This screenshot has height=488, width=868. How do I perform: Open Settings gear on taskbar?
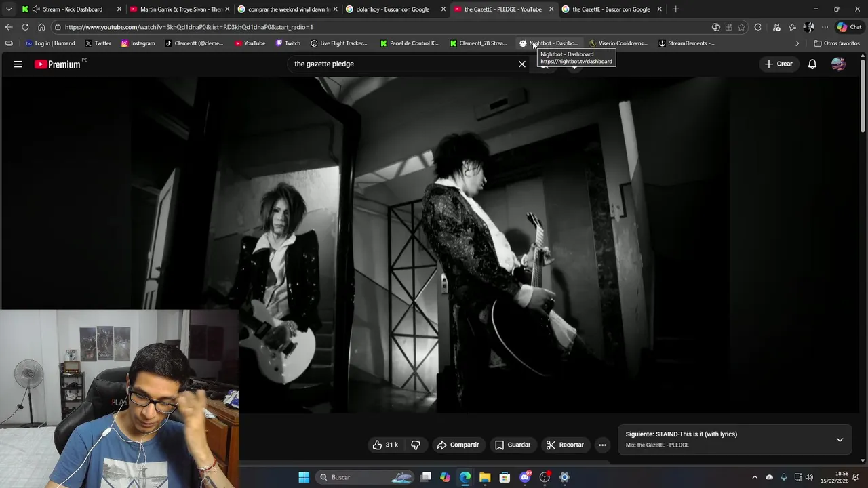pos(564,477)
